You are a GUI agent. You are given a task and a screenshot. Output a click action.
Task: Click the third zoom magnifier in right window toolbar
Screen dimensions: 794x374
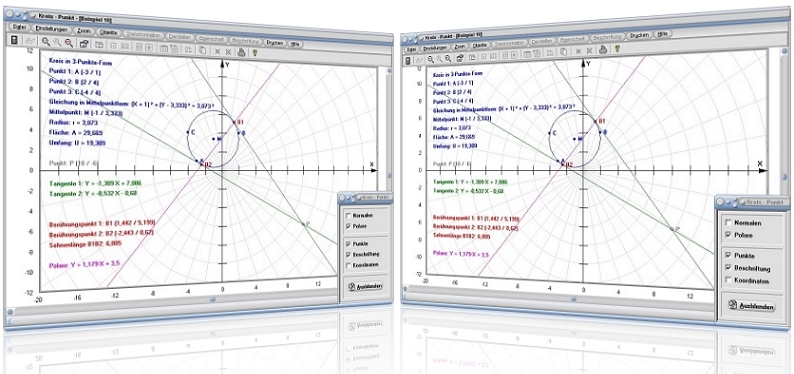448,58
